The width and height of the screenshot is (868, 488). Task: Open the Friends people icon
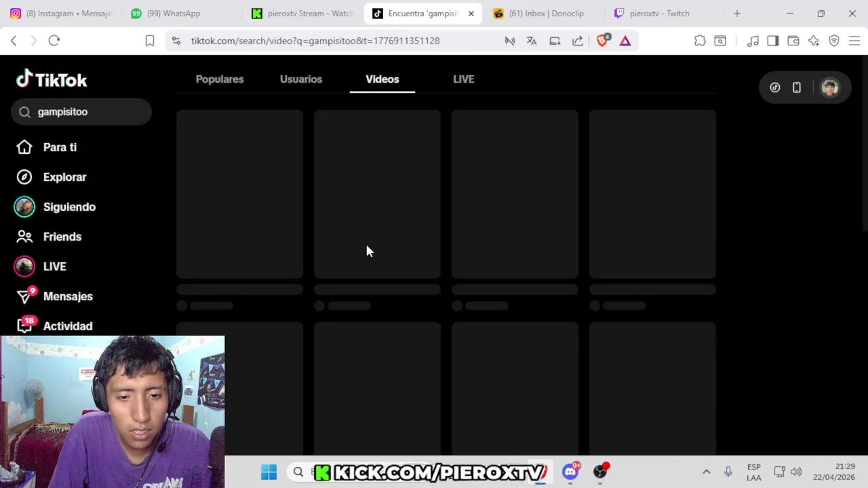24,237
